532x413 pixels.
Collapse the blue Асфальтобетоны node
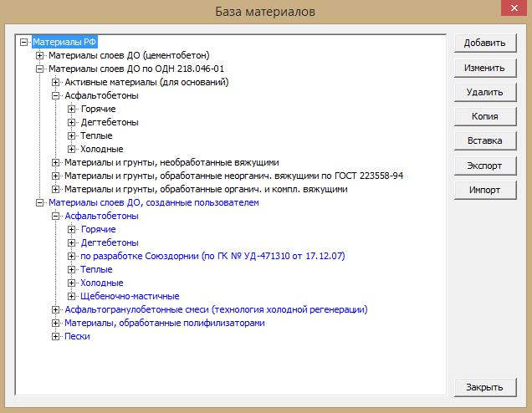[55, 216]
